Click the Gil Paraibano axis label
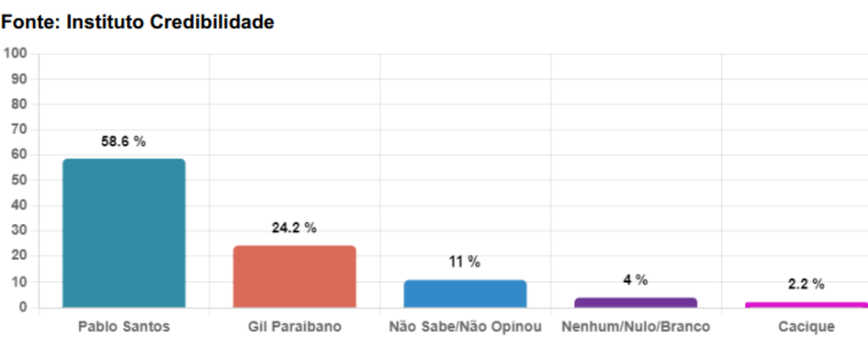The width and height of the screenshot is (868, 348). tap(294, 327)
